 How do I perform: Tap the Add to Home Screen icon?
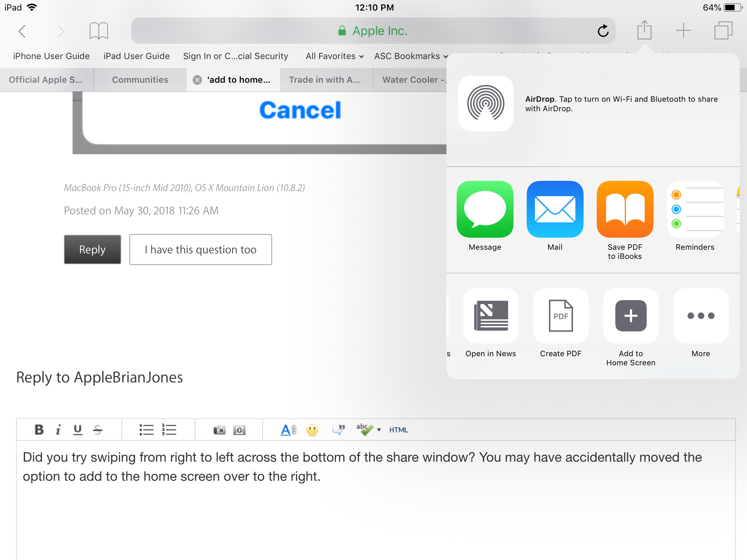631,316
